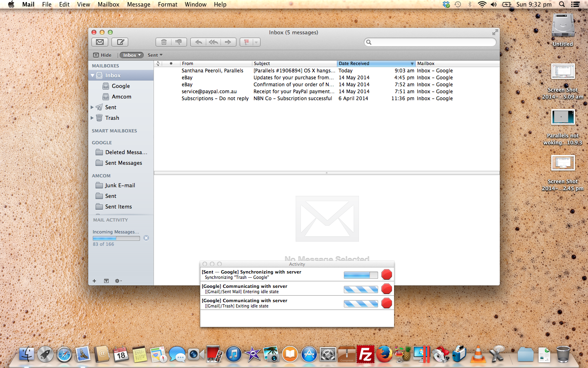Open the Format menu
This screenshot has width=588, height=368.
click(167, 4)
